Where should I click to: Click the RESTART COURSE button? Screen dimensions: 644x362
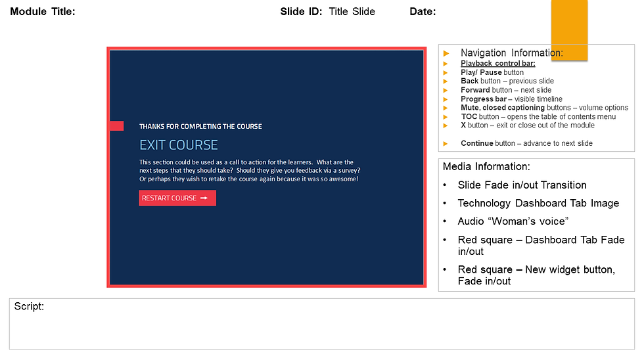point(177,198)
